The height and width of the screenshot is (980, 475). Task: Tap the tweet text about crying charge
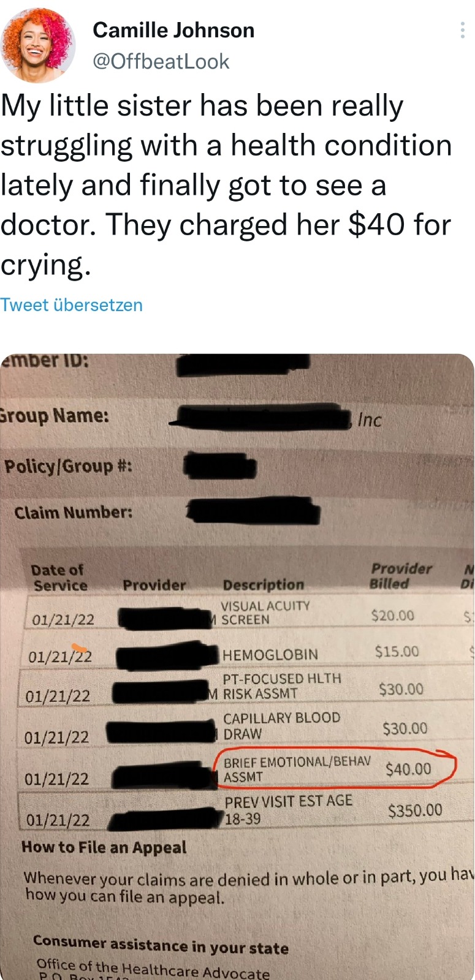point(227,185)
